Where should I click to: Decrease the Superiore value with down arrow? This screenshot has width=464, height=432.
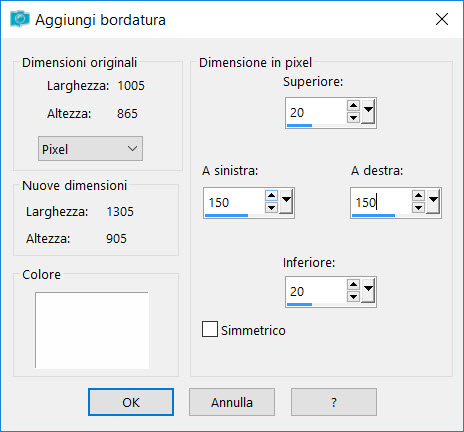(353, 118)
